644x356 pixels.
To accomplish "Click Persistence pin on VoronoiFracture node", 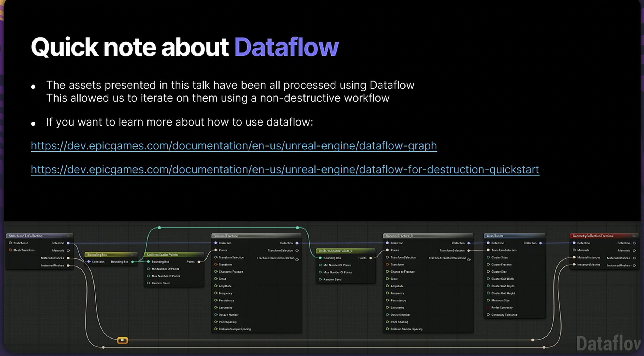I will (x=216, y=300).
